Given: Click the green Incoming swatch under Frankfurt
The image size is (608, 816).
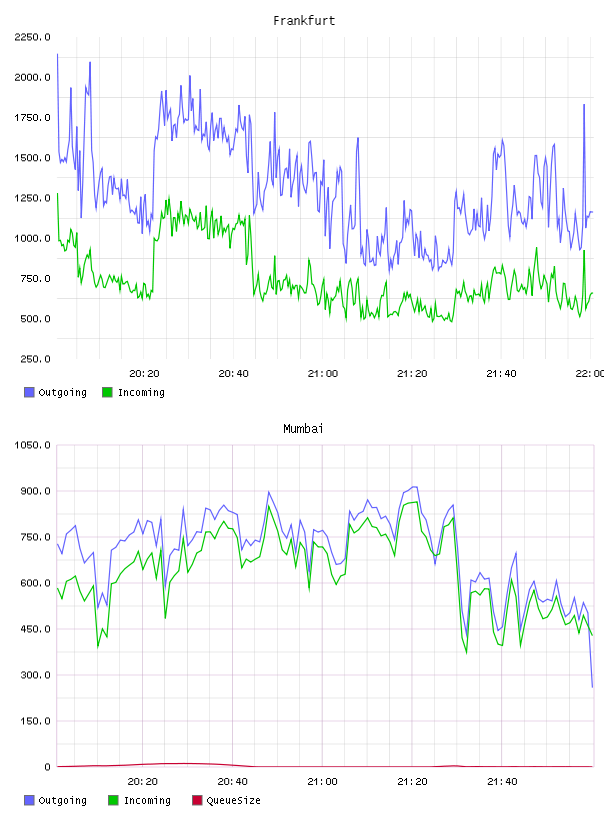Looking at the screenshot, I should click(x=107, y=392).
